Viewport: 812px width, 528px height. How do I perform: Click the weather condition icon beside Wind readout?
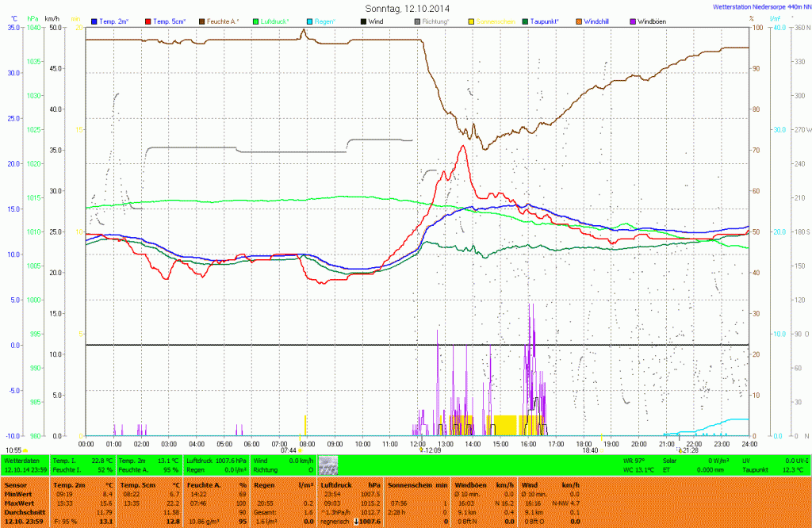click(x=328, y=465)
